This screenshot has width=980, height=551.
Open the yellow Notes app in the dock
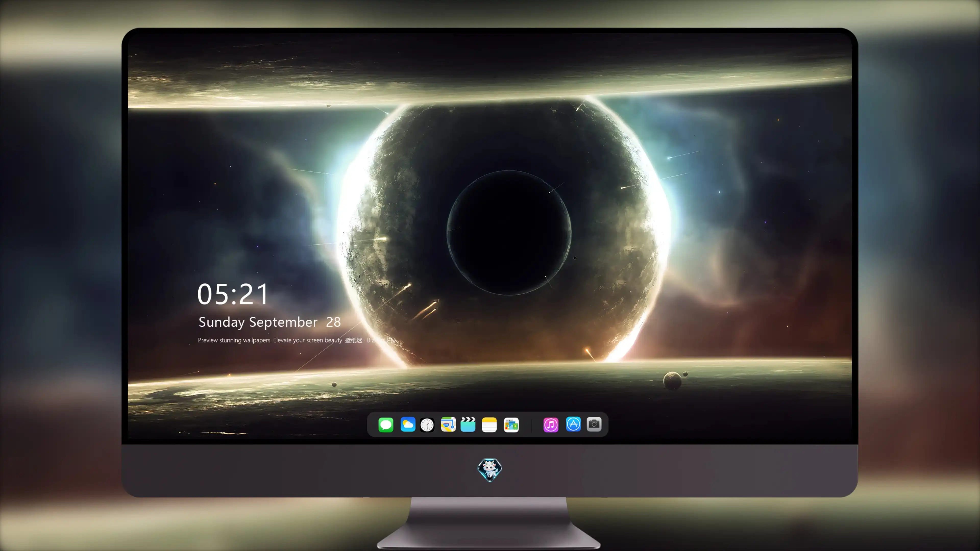pos(489,424)
